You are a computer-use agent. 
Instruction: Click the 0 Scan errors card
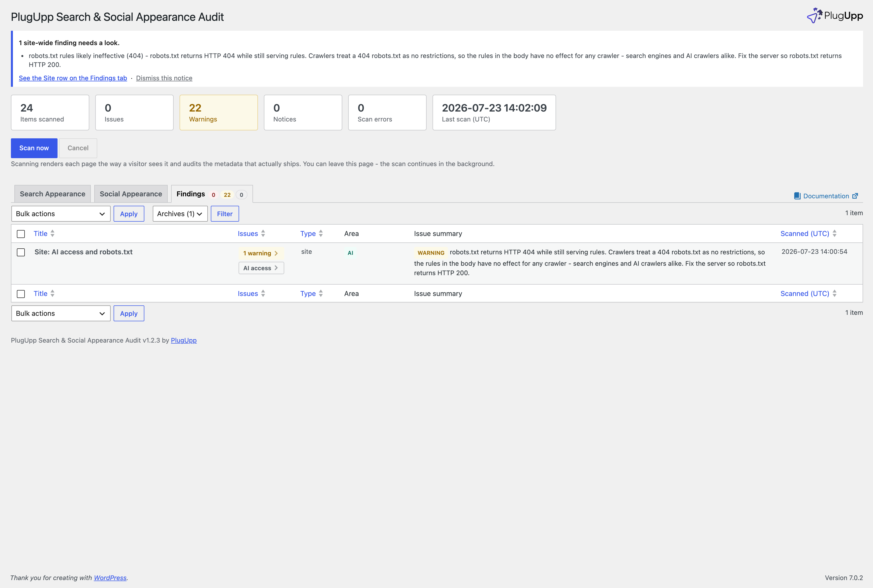click(x=387, y=113)
